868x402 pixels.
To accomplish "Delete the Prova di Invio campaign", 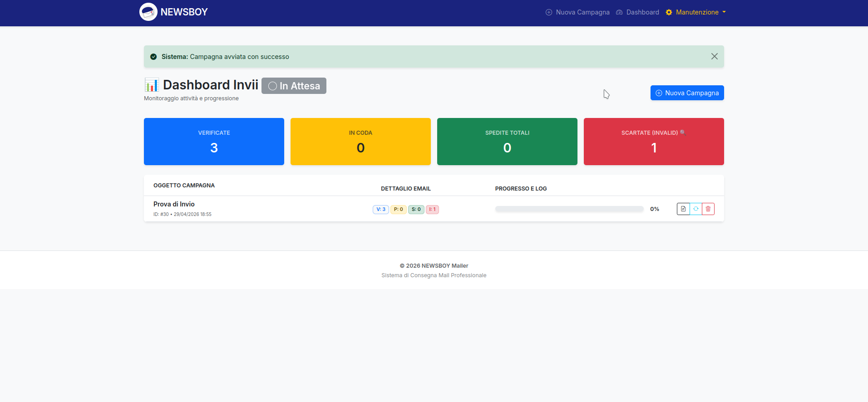I will tap(708, 209).
